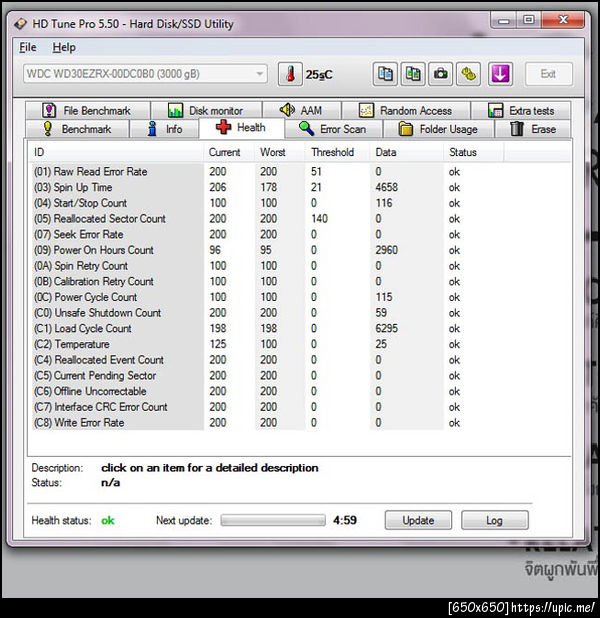
Task: Switch to the File Benchmark tab
Action: coord(88,110)
